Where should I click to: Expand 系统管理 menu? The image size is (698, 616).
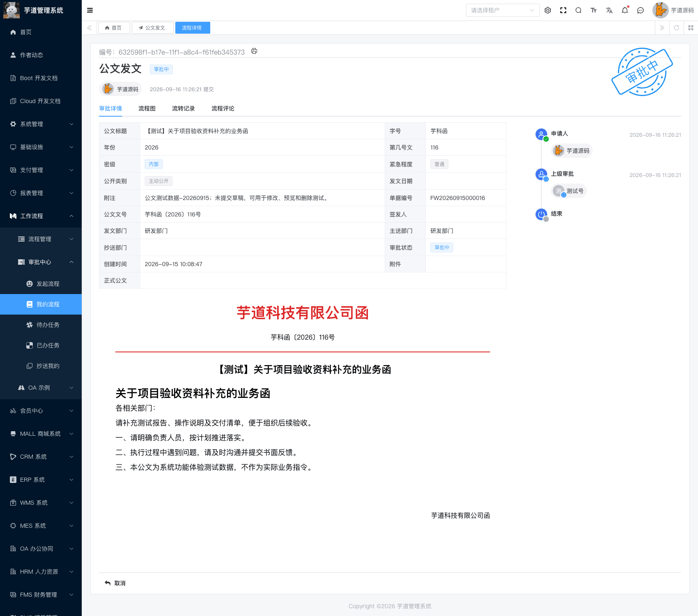(x=41, y=124)
